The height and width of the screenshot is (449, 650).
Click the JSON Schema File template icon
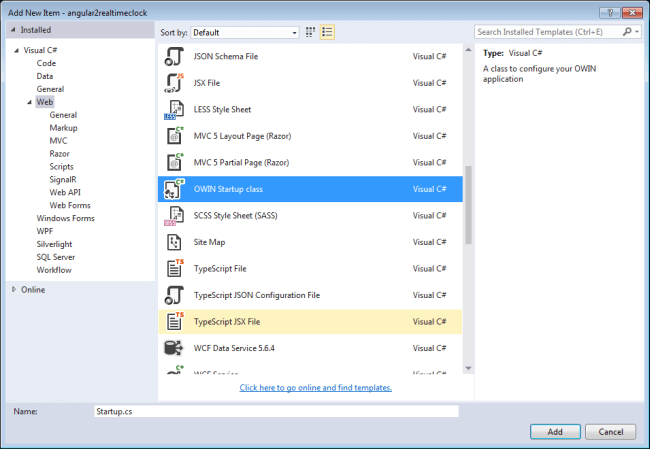(x=174, y=56)
